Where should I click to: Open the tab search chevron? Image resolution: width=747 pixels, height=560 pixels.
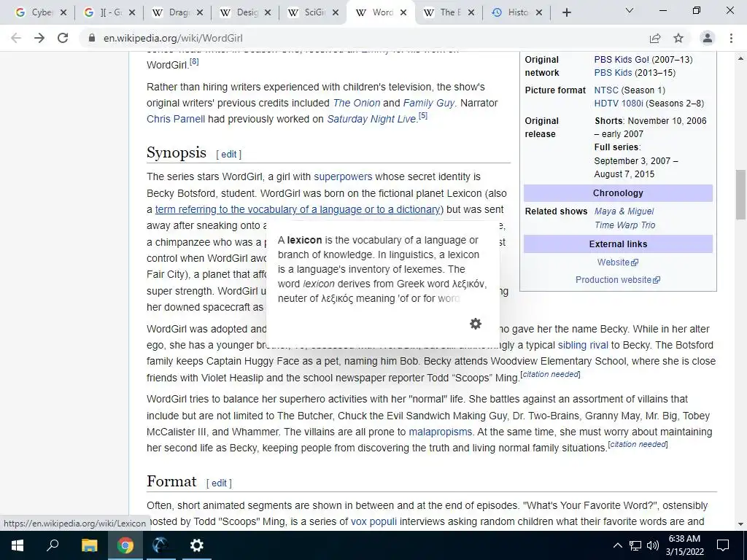pyautogui.click(x=630, y=10)
